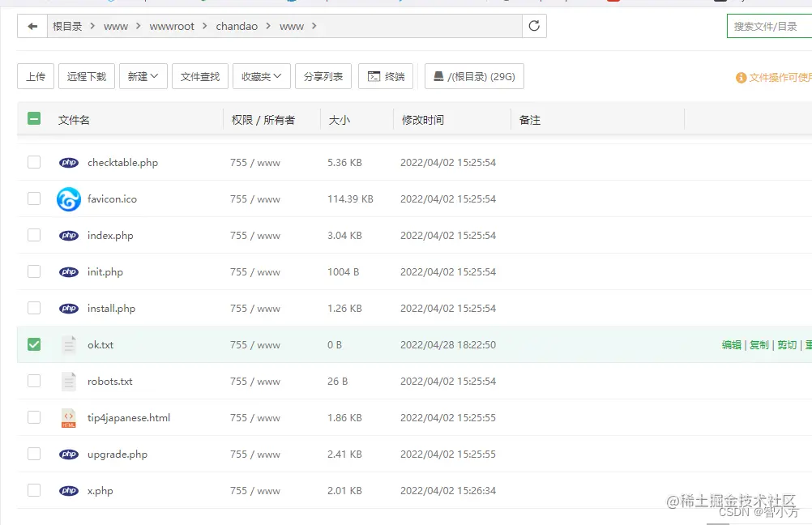
Task: Expand chevron after chandao in path
Action: click(268, 26)
